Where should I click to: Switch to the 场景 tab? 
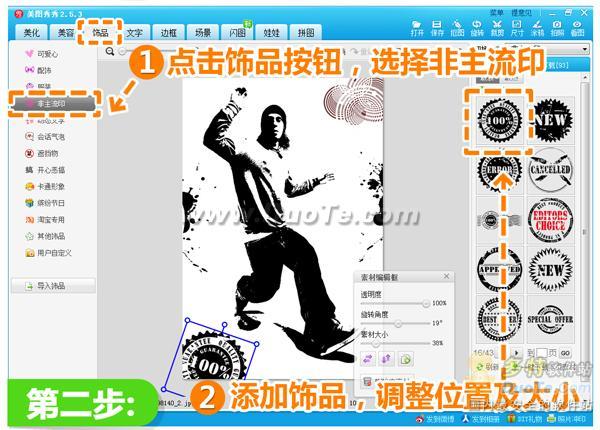point(203,33)
